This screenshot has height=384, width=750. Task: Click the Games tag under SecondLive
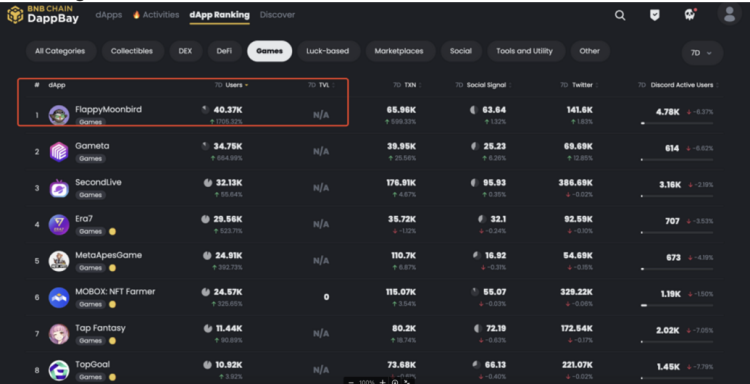tap(90, 195)
